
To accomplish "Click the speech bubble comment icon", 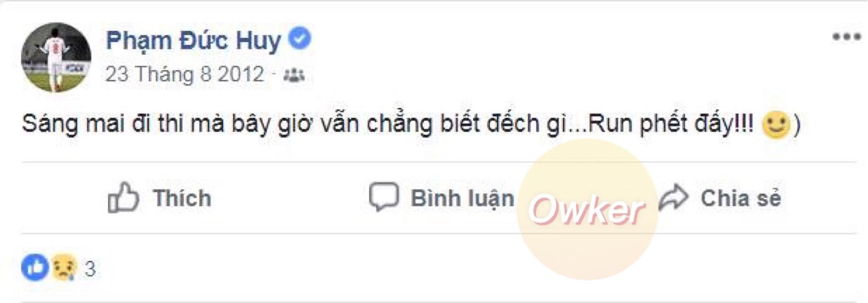I will pos(384,196).
